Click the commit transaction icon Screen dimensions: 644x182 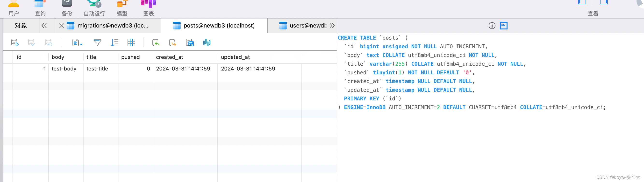pos(31,42)
